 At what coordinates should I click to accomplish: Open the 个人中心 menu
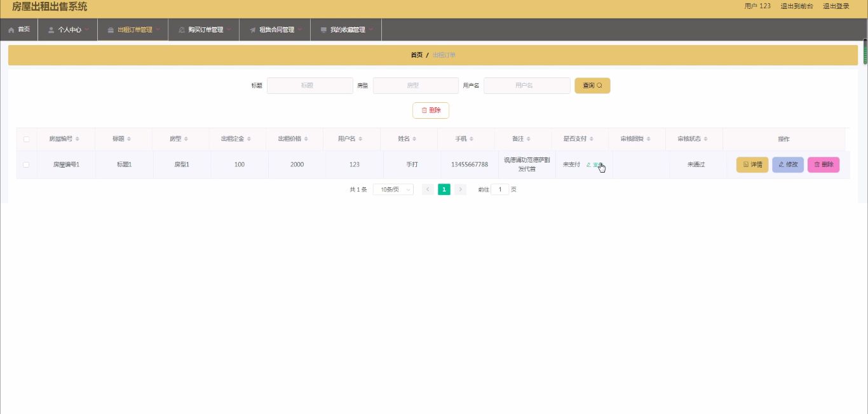click(68, 30)
